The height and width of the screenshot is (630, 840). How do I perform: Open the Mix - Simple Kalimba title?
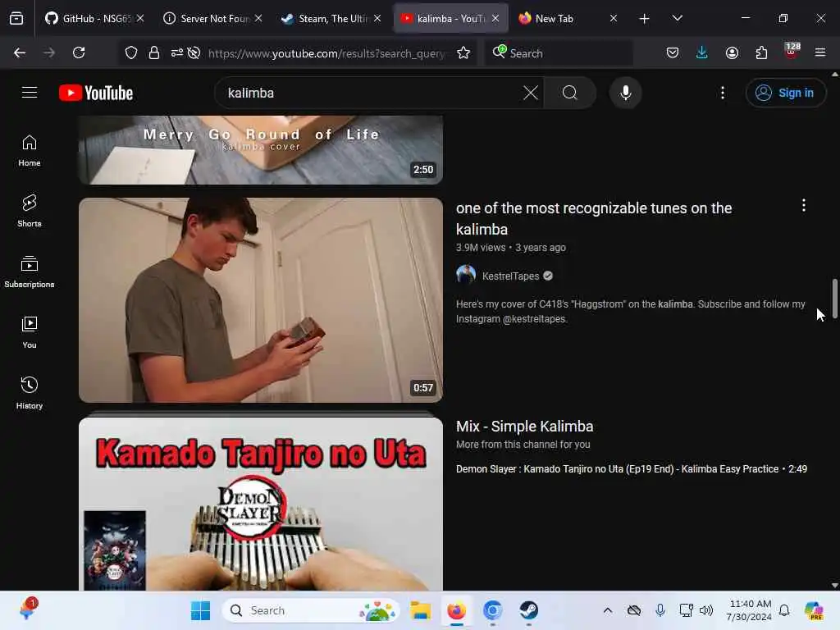click(524, 427)
